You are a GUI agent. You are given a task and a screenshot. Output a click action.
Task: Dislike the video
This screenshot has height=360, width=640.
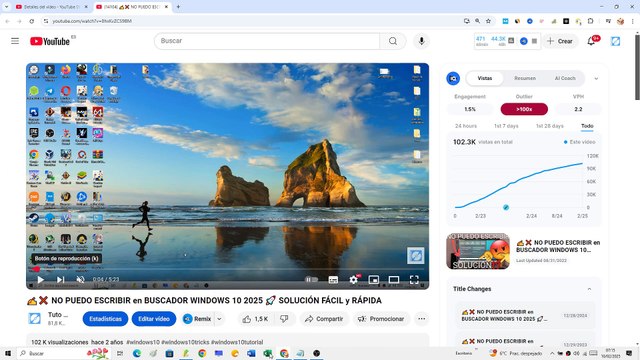tap(284, 319)
